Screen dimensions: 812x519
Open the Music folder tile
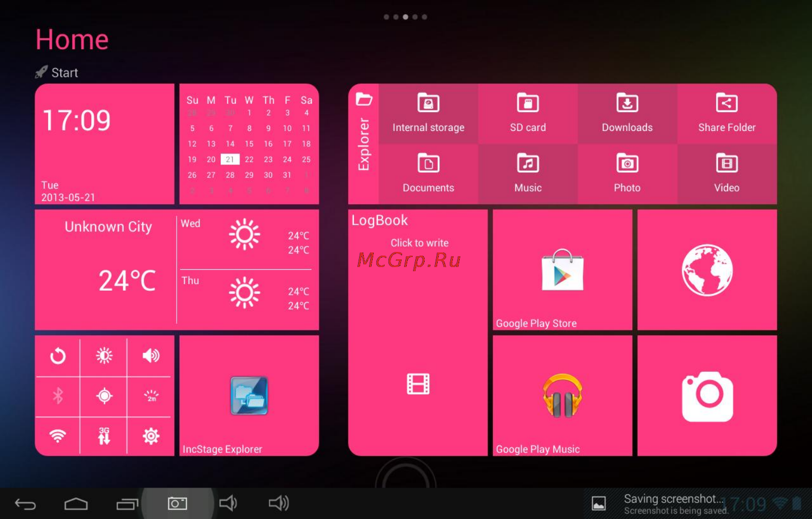point(528,174)
